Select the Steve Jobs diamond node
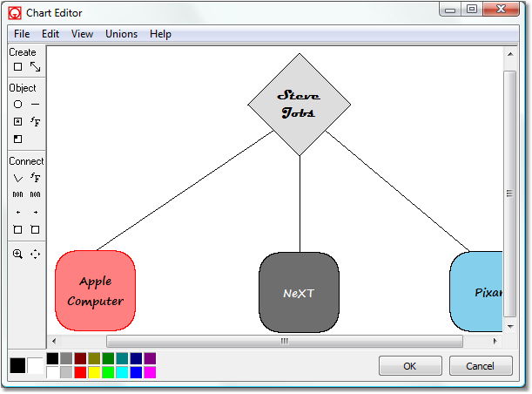 coord(300,105)
